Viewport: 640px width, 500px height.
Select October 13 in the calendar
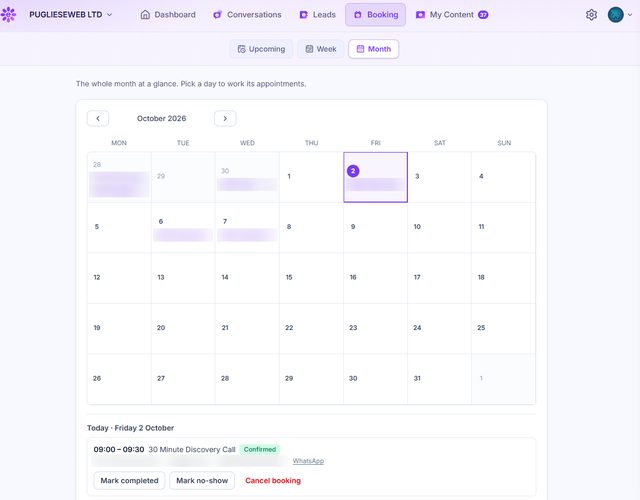(183, 278)
